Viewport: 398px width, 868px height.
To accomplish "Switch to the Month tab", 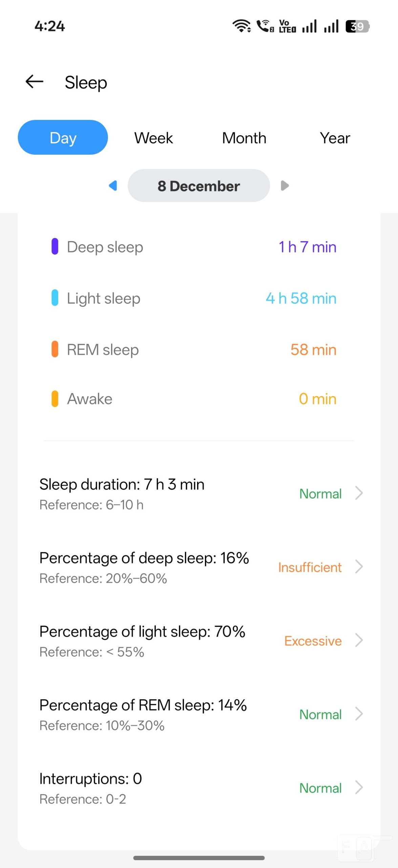I will click(244, 138).
